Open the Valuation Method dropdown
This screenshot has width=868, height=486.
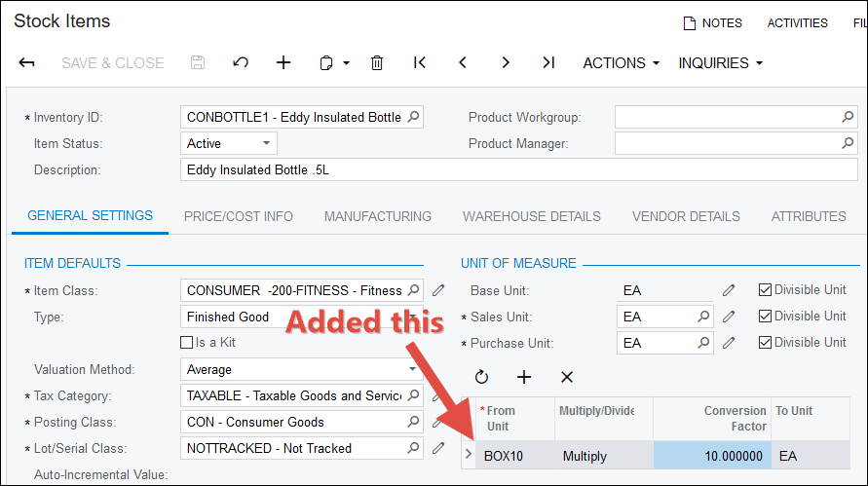[x=412, y=370]
